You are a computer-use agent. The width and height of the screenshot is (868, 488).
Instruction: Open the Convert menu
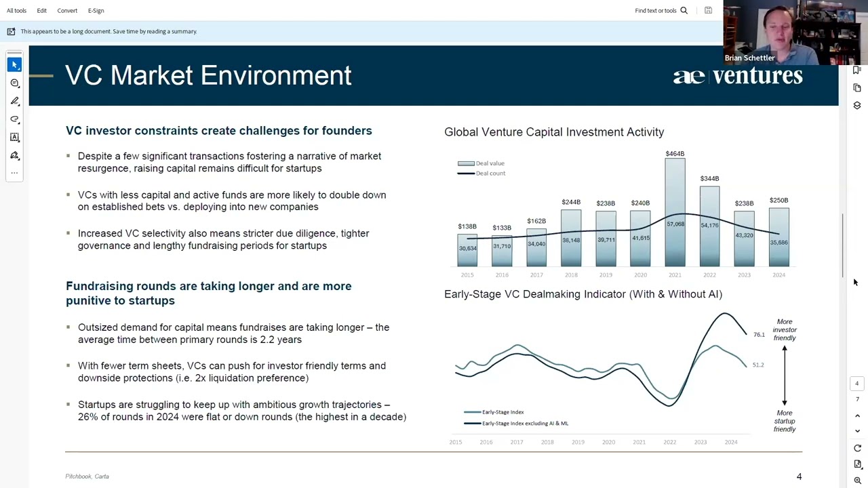point(67,10)
